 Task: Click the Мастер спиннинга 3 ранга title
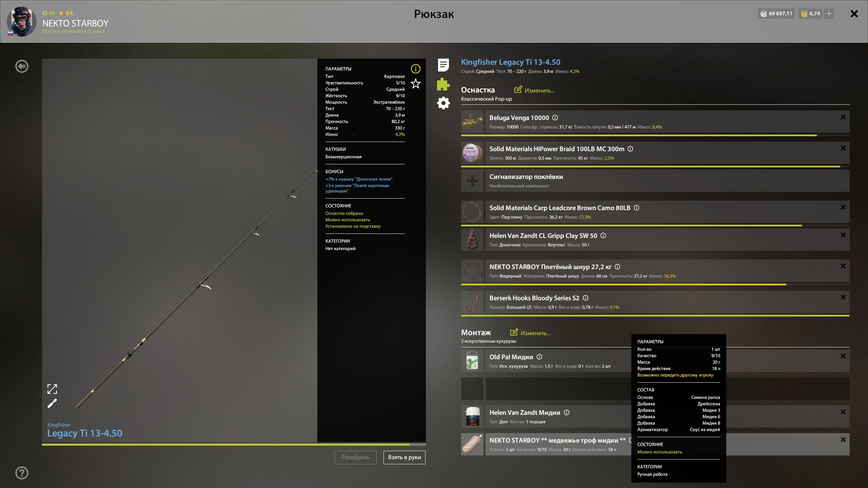pyautogui.click(x=73, y=31)
